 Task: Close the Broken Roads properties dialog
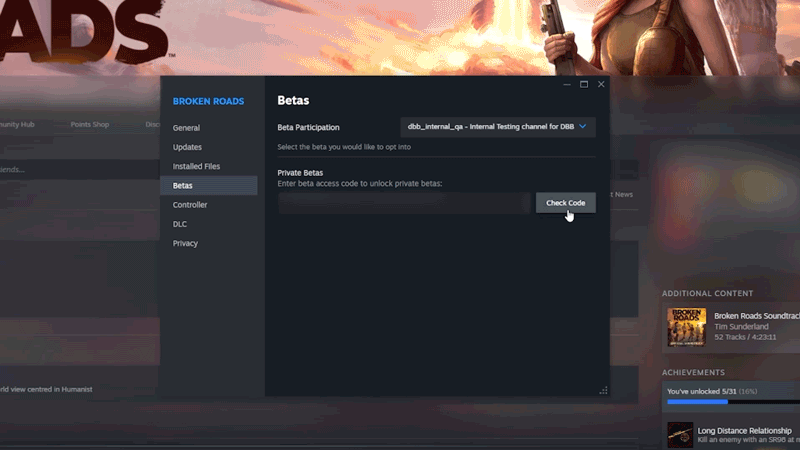[601, 85]
